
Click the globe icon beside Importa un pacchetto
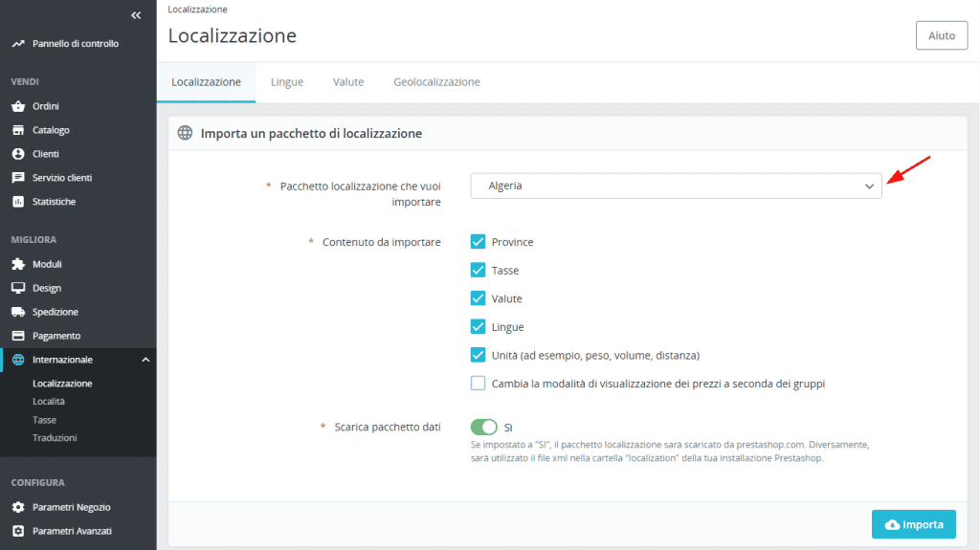pos(185,133)
